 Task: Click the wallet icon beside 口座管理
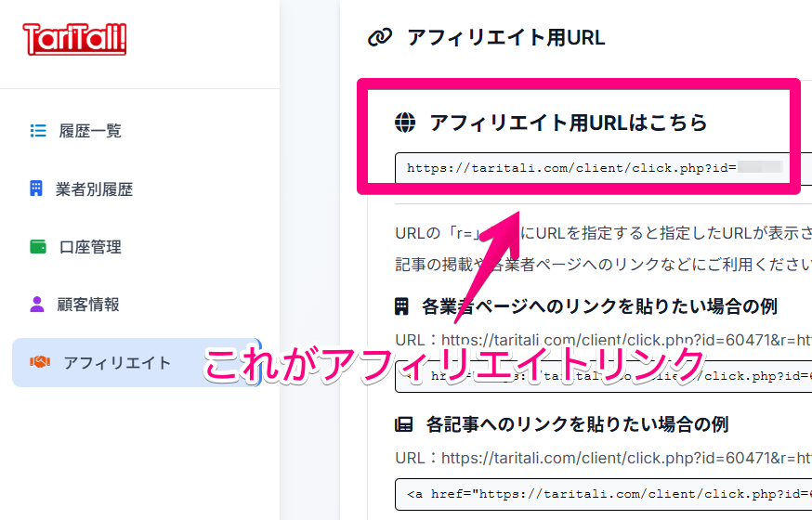(38, 247)
